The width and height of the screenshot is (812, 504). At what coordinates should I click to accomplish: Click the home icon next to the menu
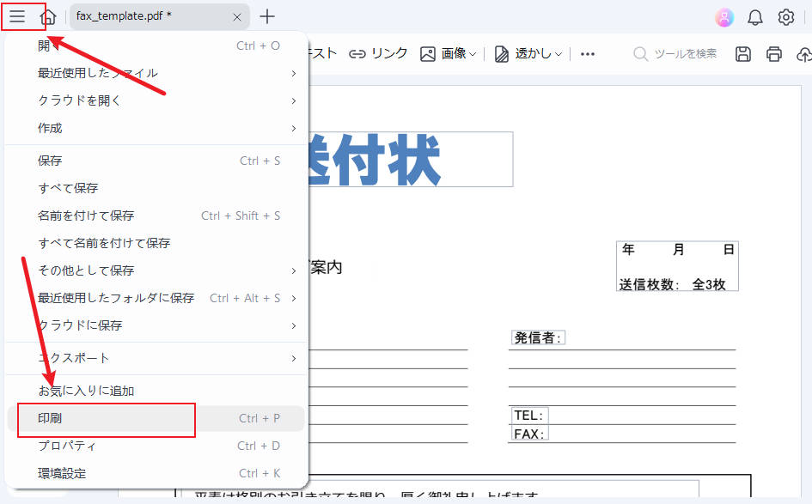47,16
